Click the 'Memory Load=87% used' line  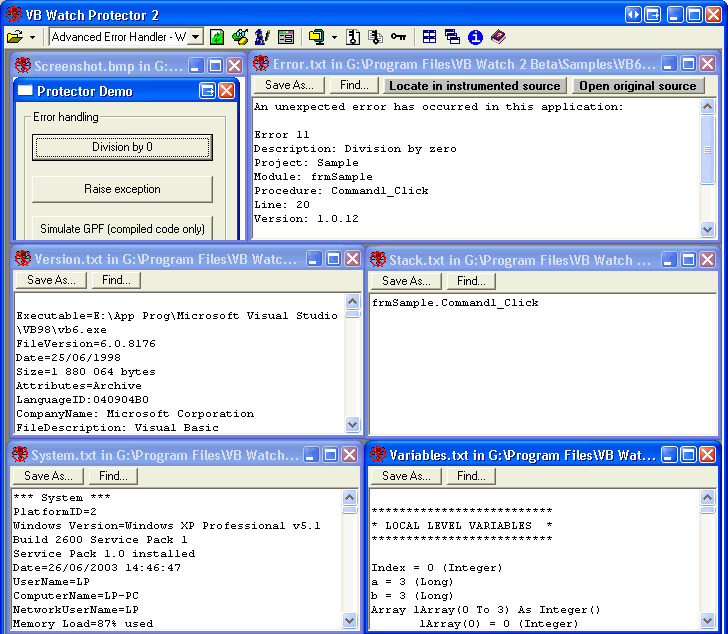[x=83, y=623]
